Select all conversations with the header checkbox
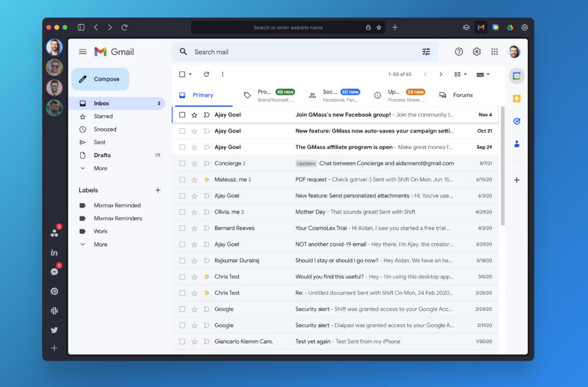This screenshot has width=588, height=387. pos(182,74)
